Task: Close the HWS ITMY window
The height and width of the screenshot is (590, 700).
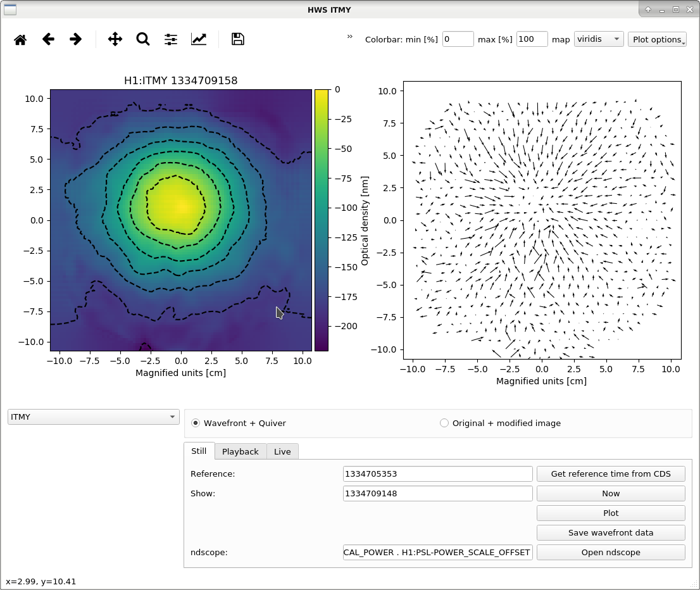Action: pyautogui.click(x=690, y=9)
